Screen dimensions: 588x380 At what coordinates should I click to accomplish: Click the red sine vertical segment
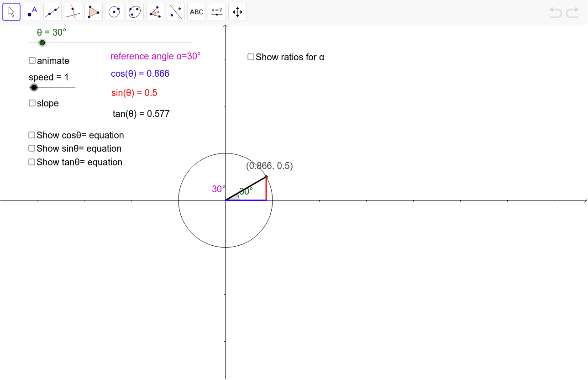(266, 189)
